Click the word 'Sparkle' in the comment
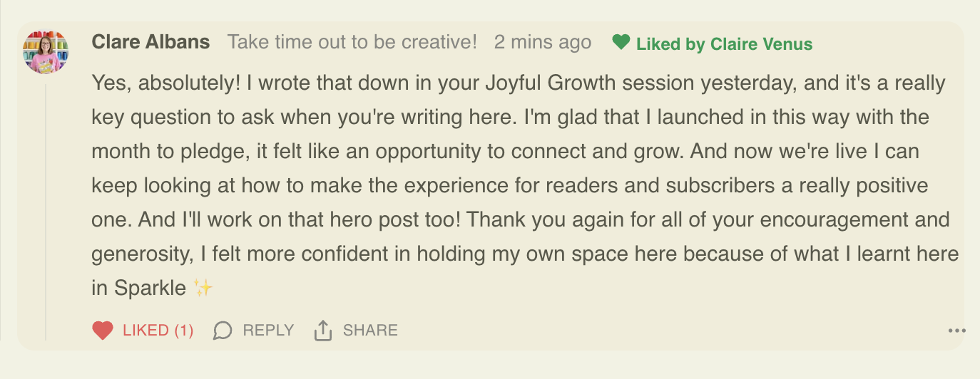 click(148, 289)
